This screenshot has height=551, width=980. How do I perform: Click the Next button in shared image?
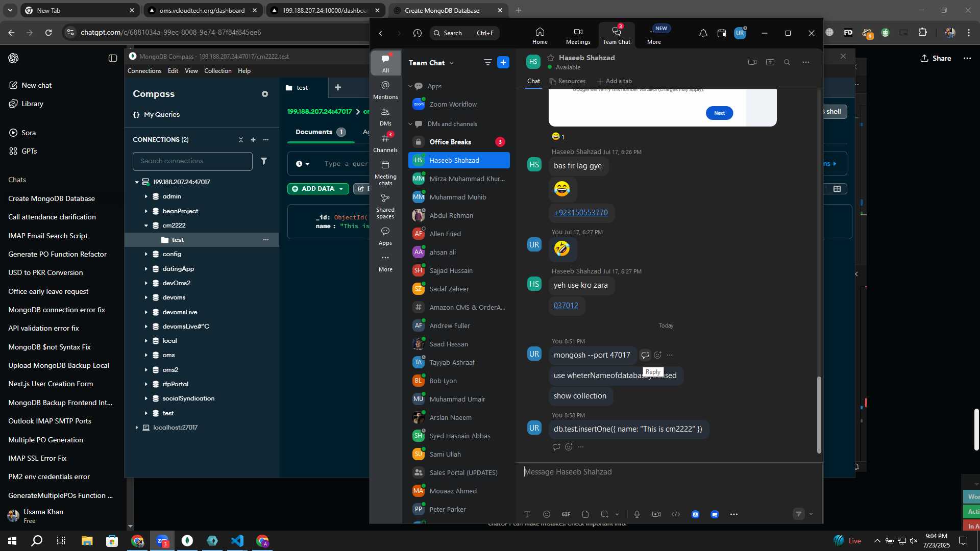[719, 113]
